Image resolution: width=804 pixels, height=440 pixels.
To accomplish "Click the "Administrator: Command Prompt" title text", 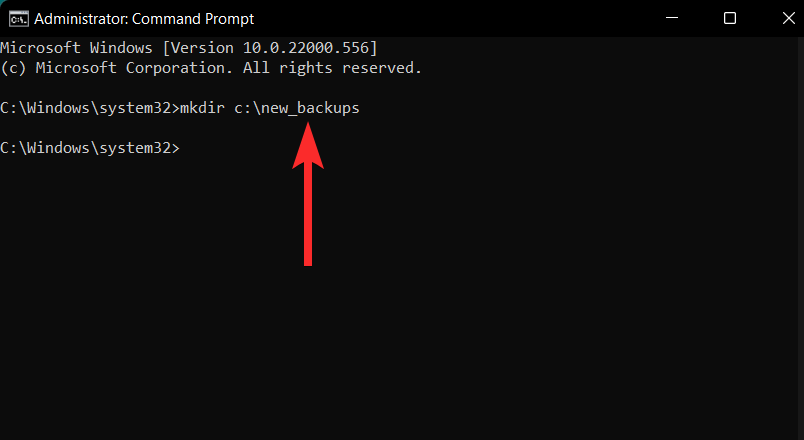I will point(144,18).
